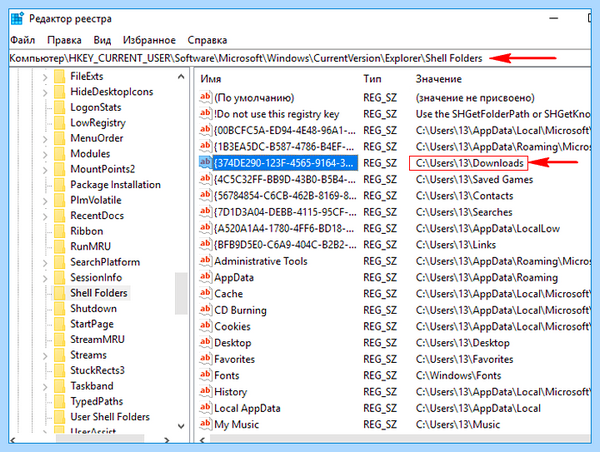Select the LogonStats folder icon
Image resolution: width=600 pixels, height=452 pixels.
point(60,108)
